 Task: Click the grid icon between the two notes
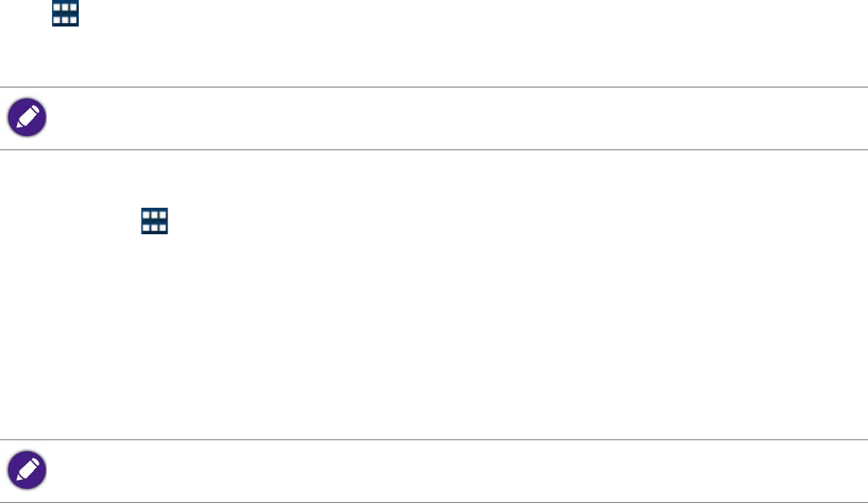click(x=155, y=221)
